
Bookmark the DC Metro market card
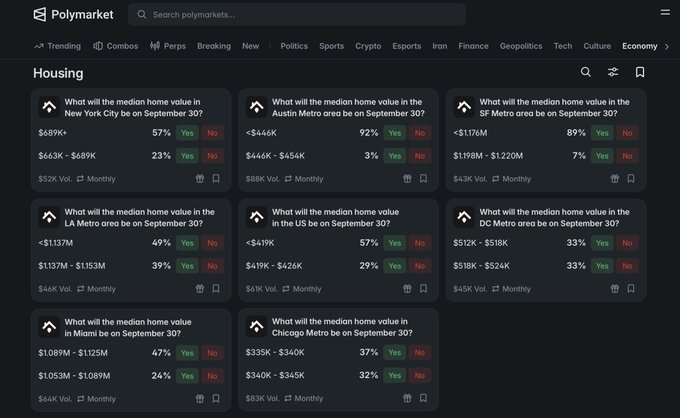[631, 288]
